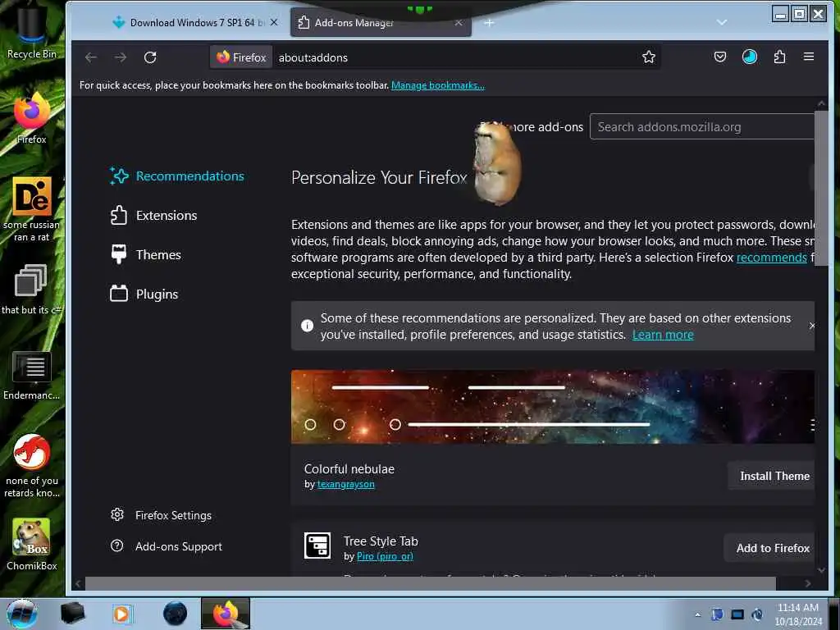Image resolution: width=840 pixels, height=630 pixels.
Task: Open Plugins section in sidebar
Action: (144, 294)
